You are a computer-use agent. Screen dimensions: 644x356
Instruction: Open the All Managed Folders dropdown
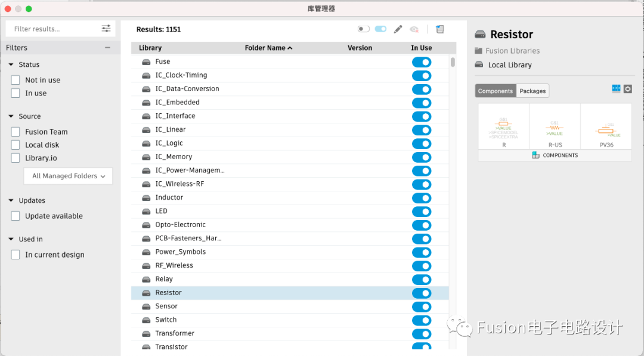[x=68, y=176]
